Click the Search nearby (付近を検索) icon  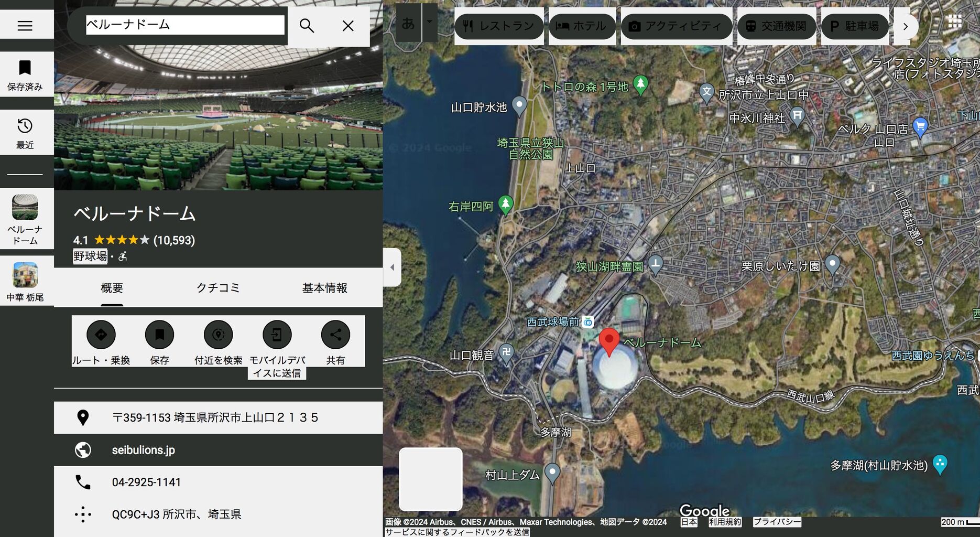pyautogui.click(x=219, y=335)
